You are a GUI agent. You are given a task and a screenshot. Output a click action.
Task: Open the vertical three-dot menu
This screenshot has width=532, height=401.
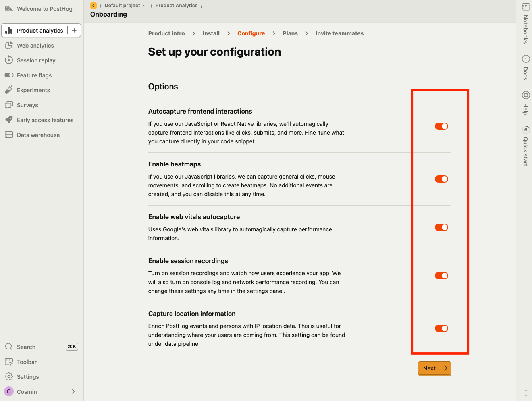tap(526, 393)
